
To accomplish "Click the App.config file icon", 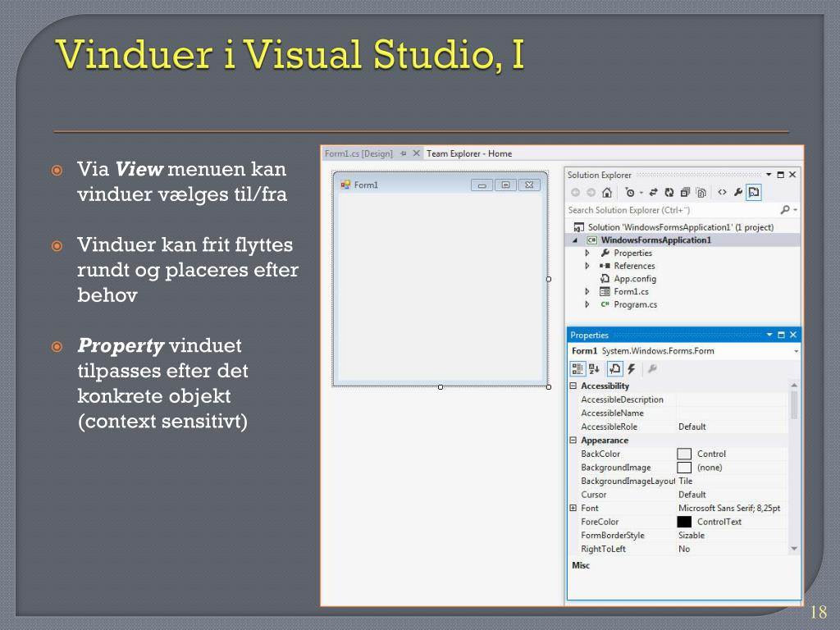I will click(605, 279).
